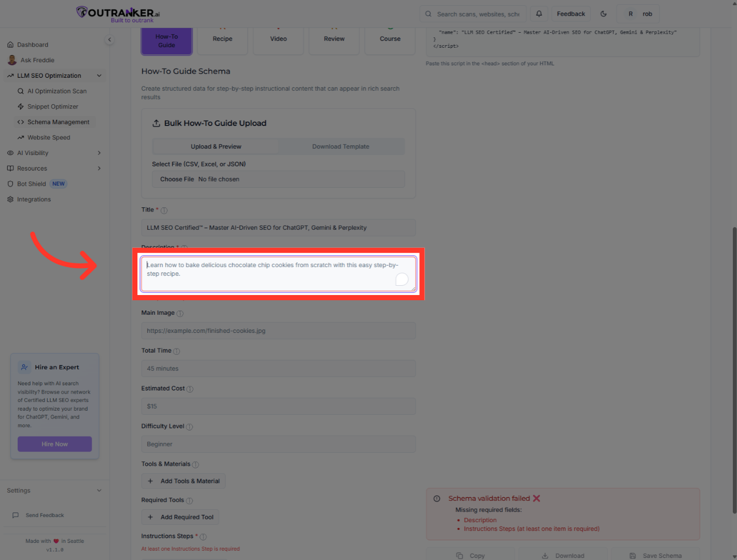Image resolution: width=737 pixels, height=560 pixels.
Task: Click the notification bell icon
Action: pyautogui.click(x=538, y=13)
